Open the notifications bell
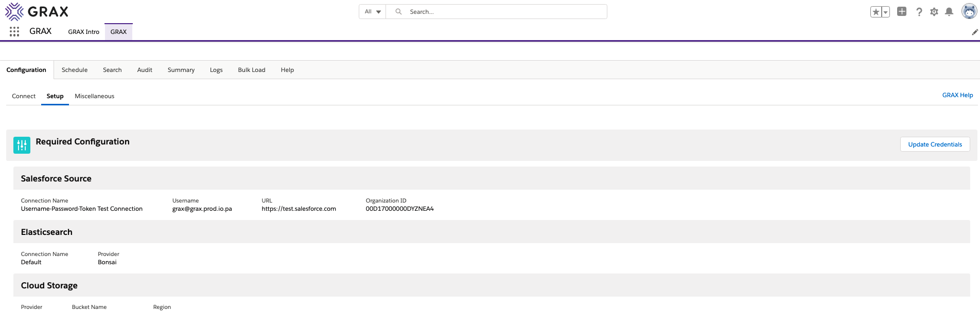980x311 pixels. tap(950, 12)
